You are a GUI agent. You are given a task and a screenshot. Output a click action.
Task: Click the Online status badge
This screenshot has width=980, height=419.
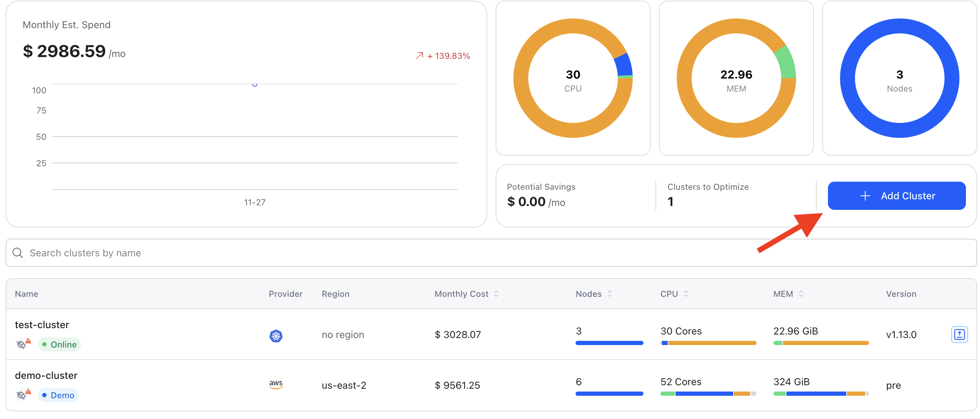(x=60, y=344)
